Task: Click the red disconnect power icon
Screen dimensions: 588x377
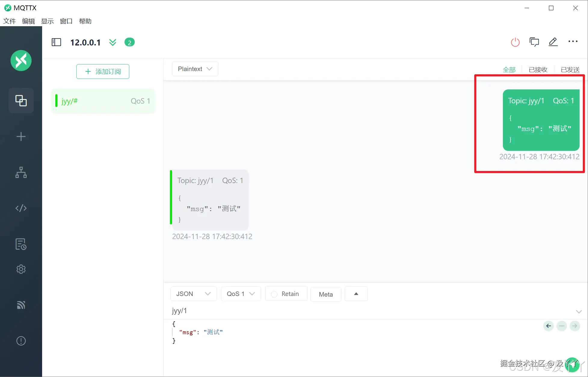Action: (x=515, y=42)
